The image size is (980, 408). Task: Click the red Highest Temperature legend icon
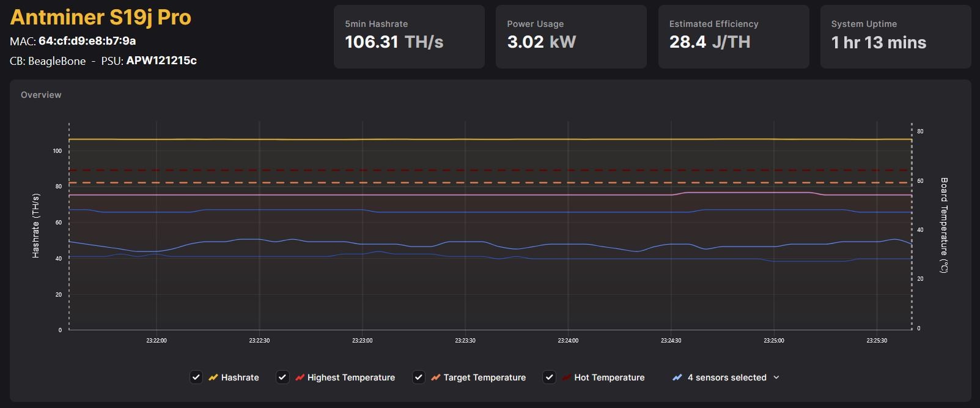[x=300, y=377]
